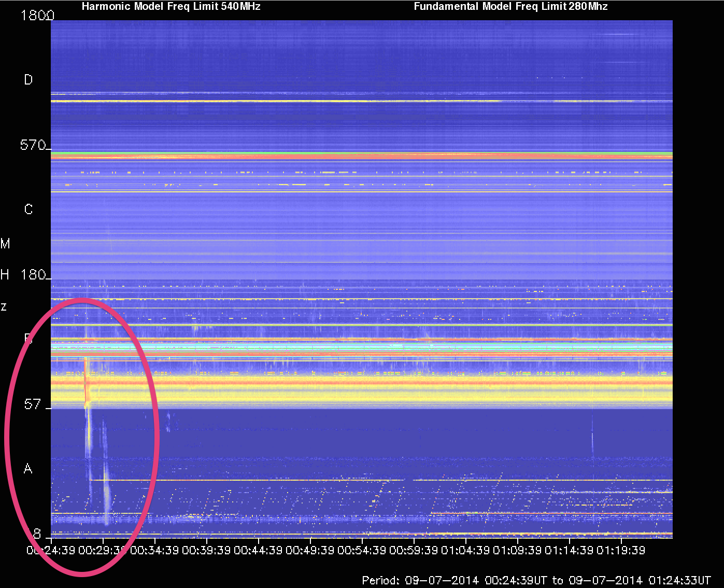Click the Period date range text

[x=536, y=580]
